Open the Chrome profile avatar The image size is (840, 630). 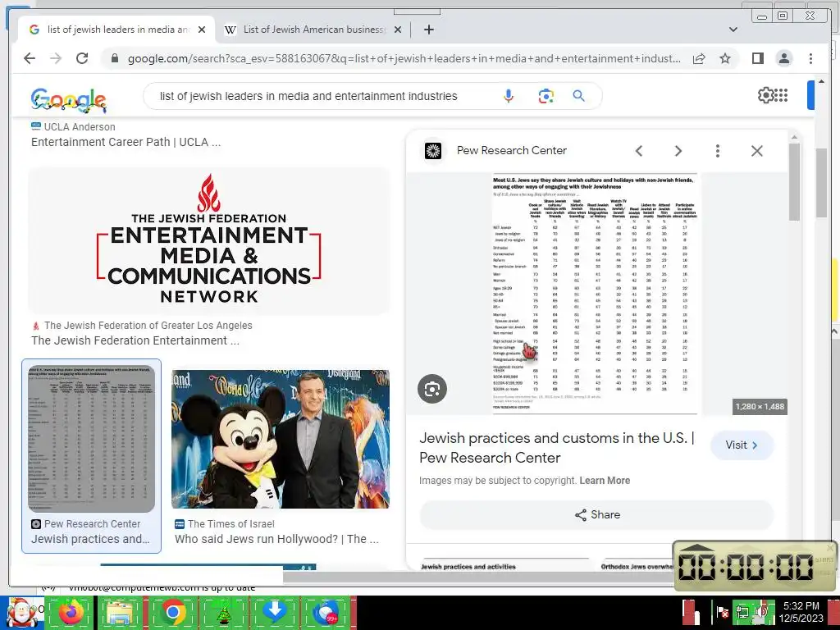click(783, 58)
